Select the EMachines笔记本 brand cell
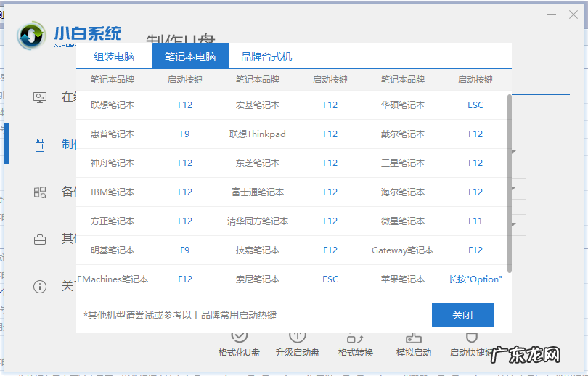The width and height of the screenshot is (588, 376). click(113, 279)
